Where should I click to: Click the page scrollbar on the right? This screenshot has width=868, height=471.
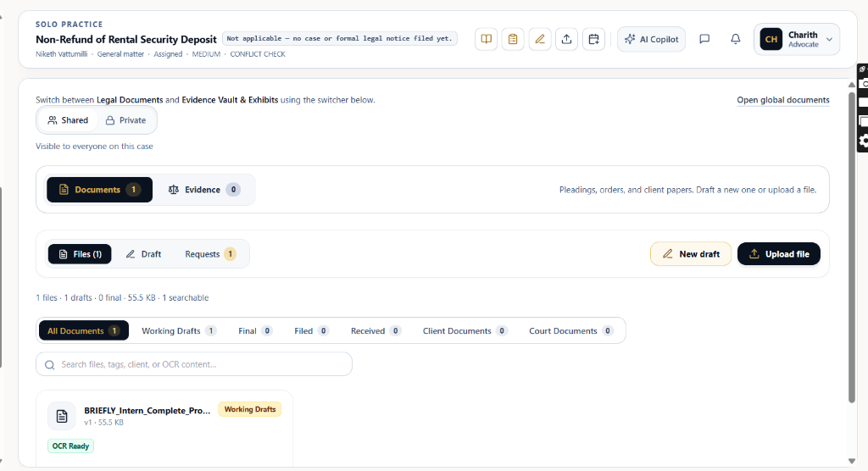pos(851,247)
